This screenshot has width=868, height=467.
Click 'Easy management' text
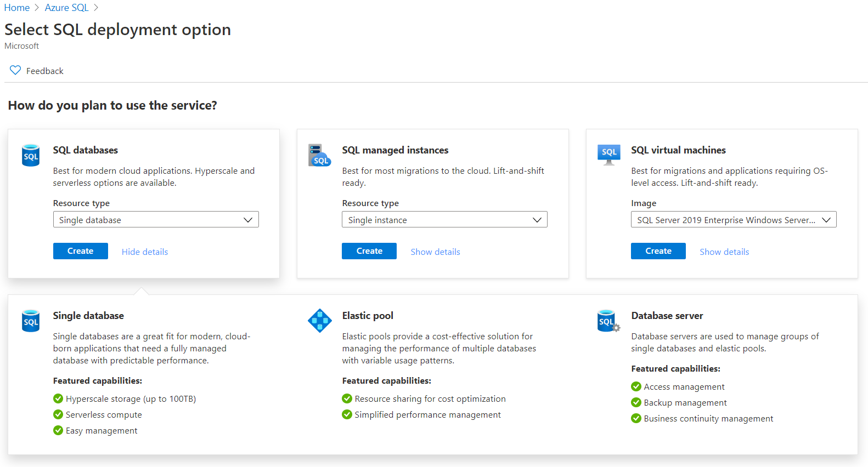tap(102, 431)
